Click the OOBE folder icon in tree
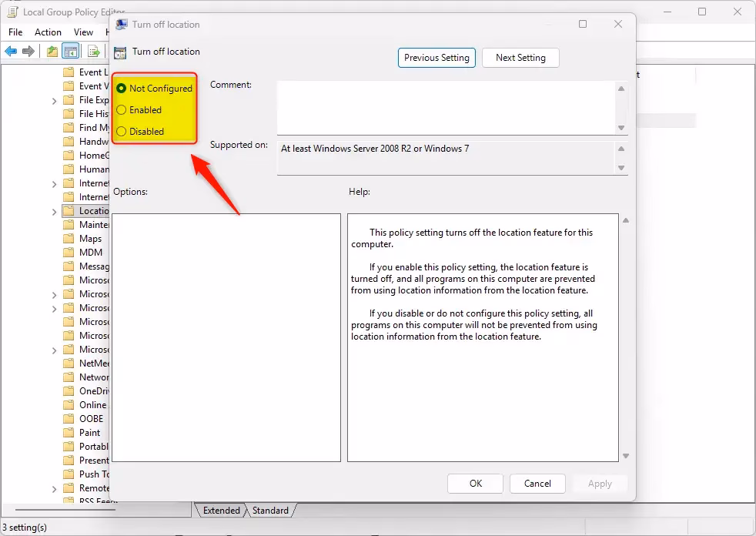This screenshot has height=536, width=756. [x=69, y=419]
